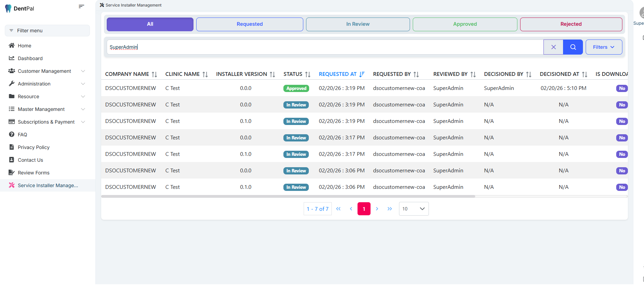The image size is (644, 286).
Task: Open Home from the sidebar
Action: (x=24, y=46)
